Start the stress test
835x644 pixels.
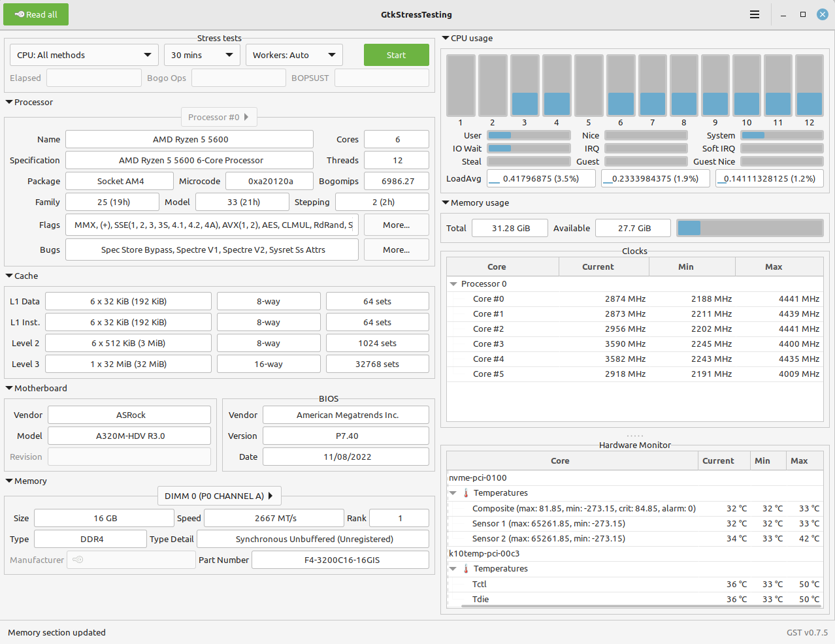tap(397, 55)
